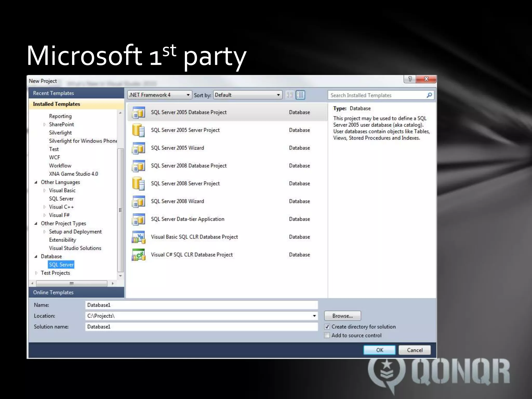Screen dimensions: 532x399
Task: Click the project Name input field
Action: (201, 305)
